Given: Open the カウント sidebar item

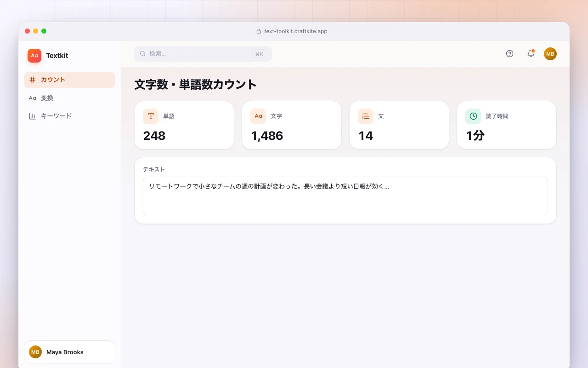Looking at the screenshot, I should coord(69,80).
